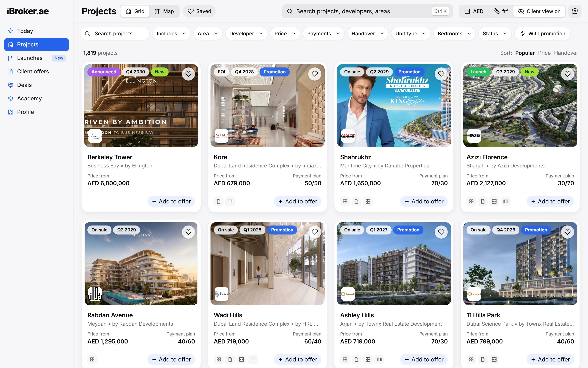Image resolution: width=588 pixels, height=368 pixels.
Task: Focus the global search projects, developers, areas bar
Action: click(x=367, y=11)
